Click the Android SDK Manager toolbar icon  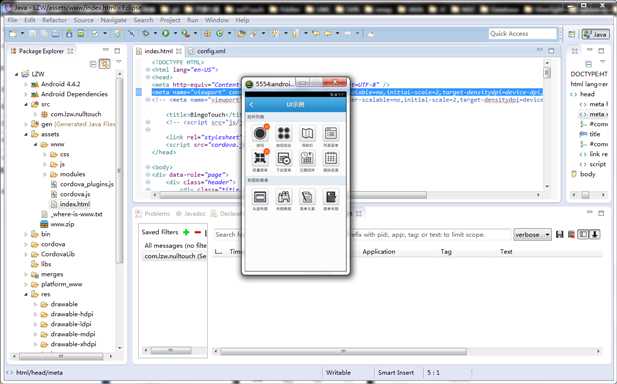point(69,34)
